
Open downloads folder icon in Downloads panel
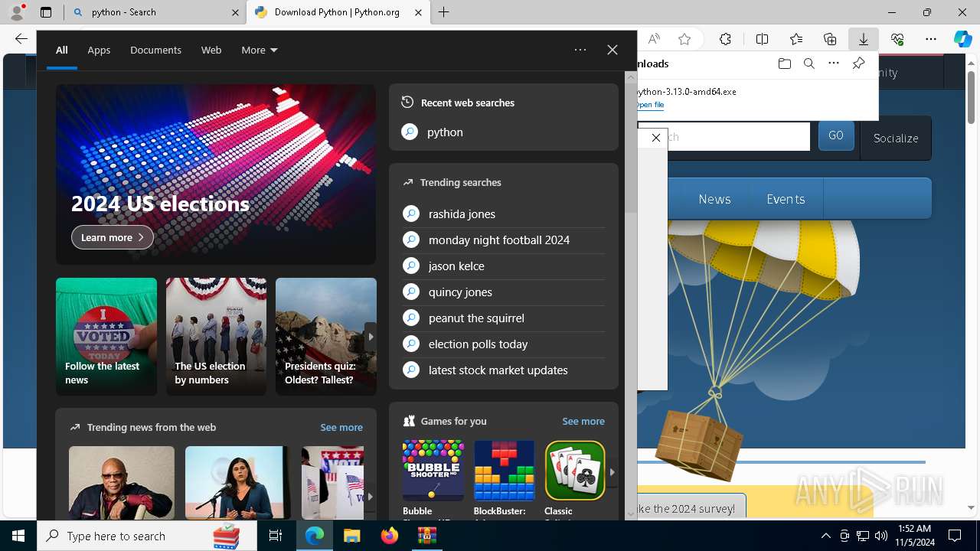pyautogui.click(x=784, y=64)
